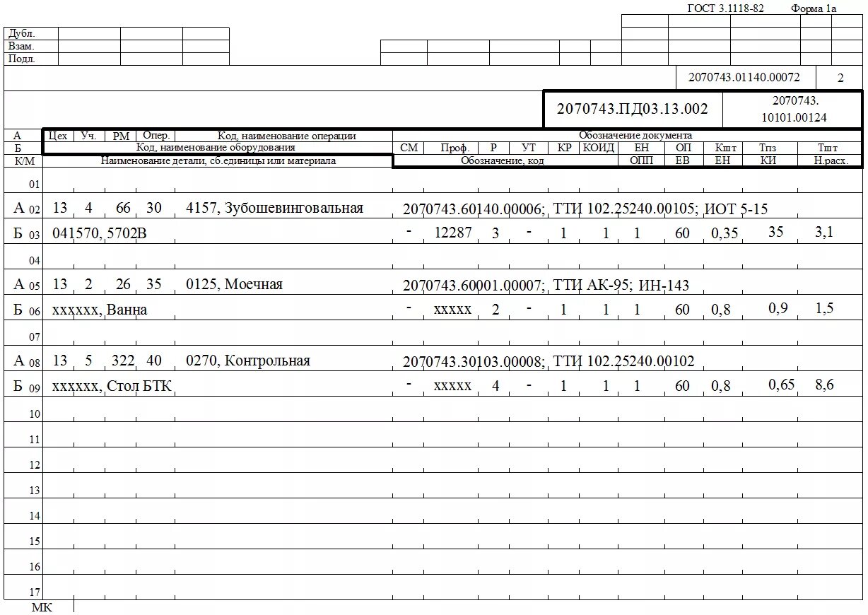Click the large code "2070743.ПД03.13.002"
The image size is (868, 615).
click(632, 109)
